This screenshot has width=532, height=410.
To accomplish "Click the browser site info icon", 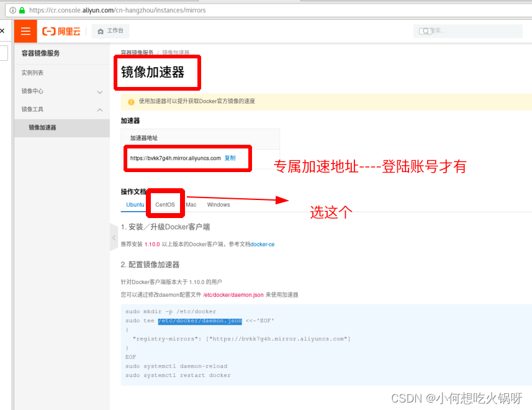I will pyautogui.click(x=12, y=10).
